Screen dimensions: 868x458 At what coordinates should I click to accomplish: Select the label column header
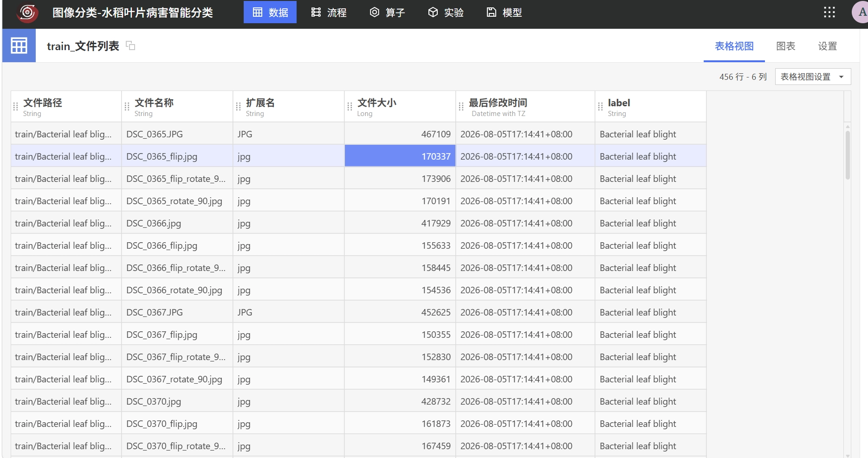651,106
